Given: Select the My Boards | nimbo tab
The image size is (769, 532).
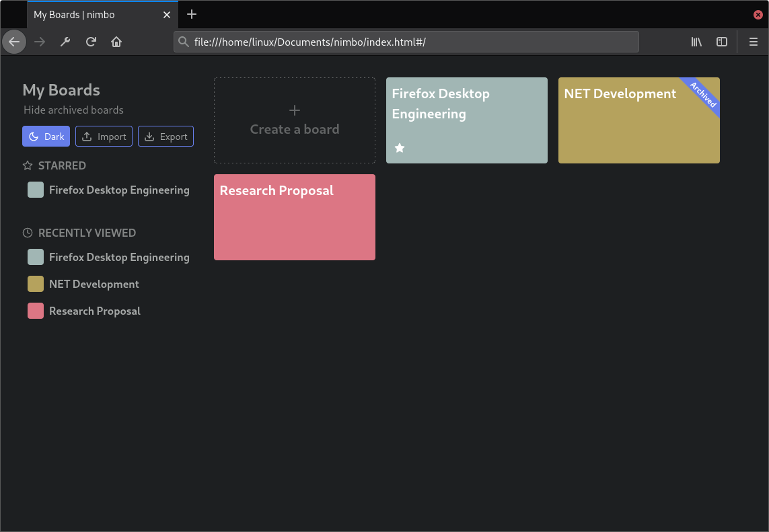Looking at the screenshot, I should 93,15.
